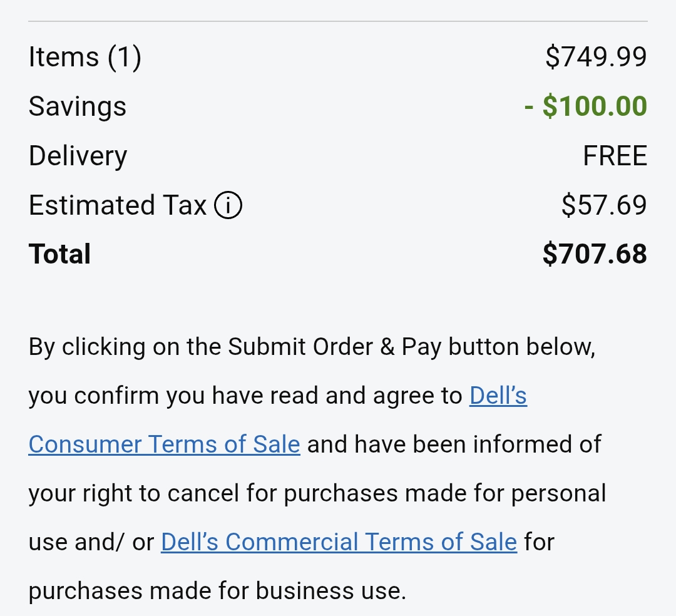Viewport: 676px width, 616px height.
Task: Click the Delivery label
Action: 78,156
